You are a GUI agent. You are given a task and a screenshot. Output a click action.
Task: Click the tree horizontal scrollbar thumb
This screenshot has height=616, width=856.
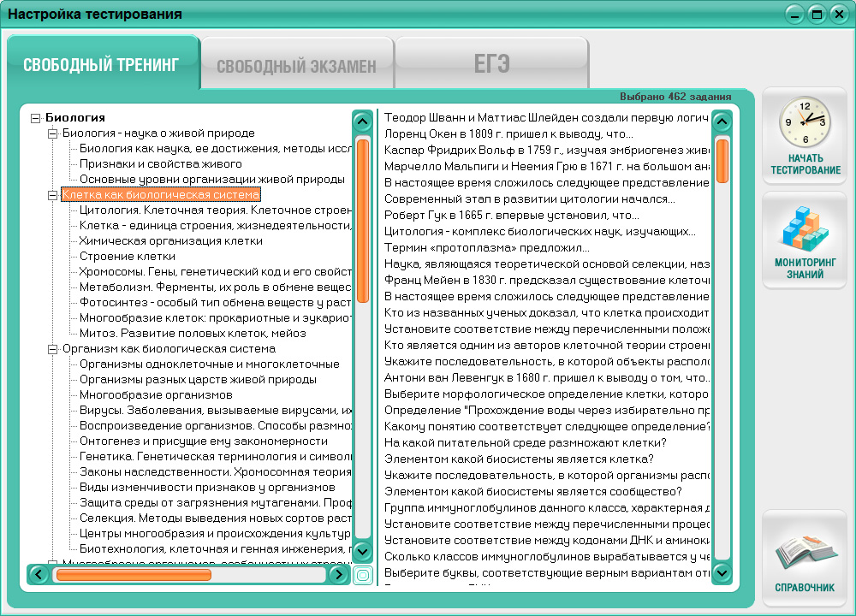point(133,575)
